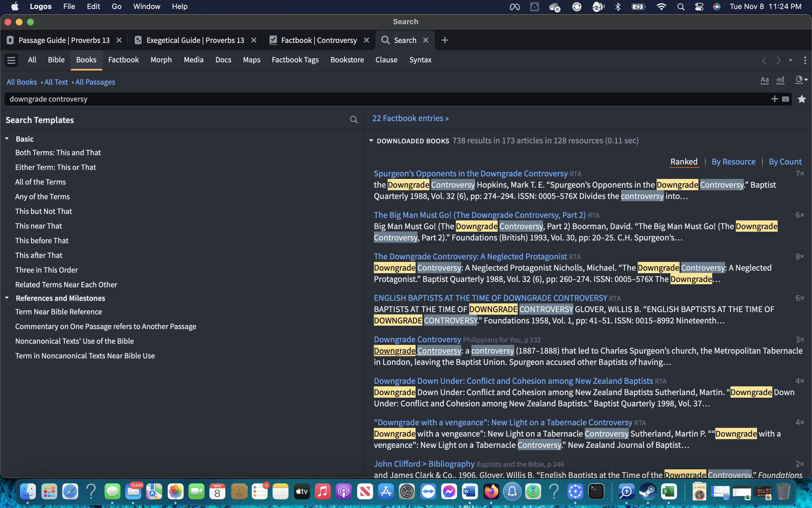The width and height of the screenshot is (812, 508).
Task: Add search to favorites with star icon
Action: click(x=802, y=99)
